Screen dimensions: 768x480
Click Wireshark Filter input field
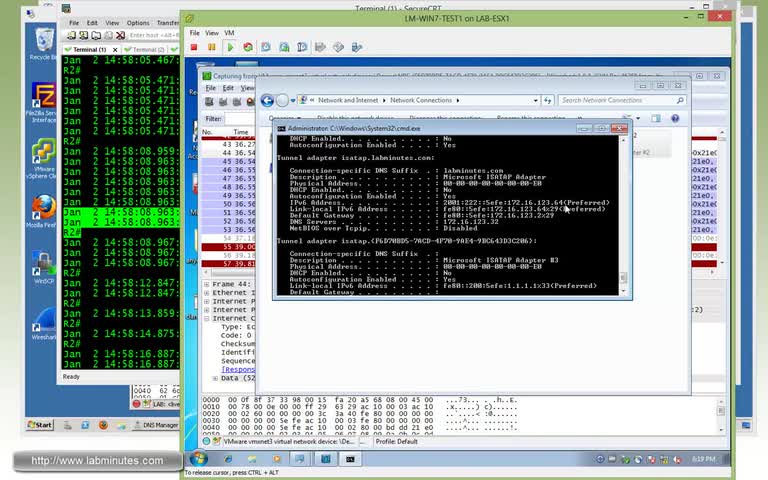click(x=240, y=119)
